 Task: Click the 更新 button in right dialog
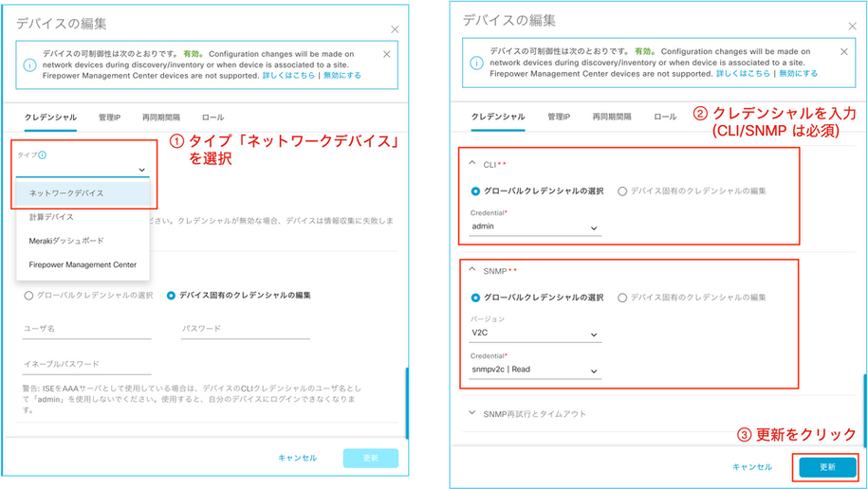[x=827, y=467]
